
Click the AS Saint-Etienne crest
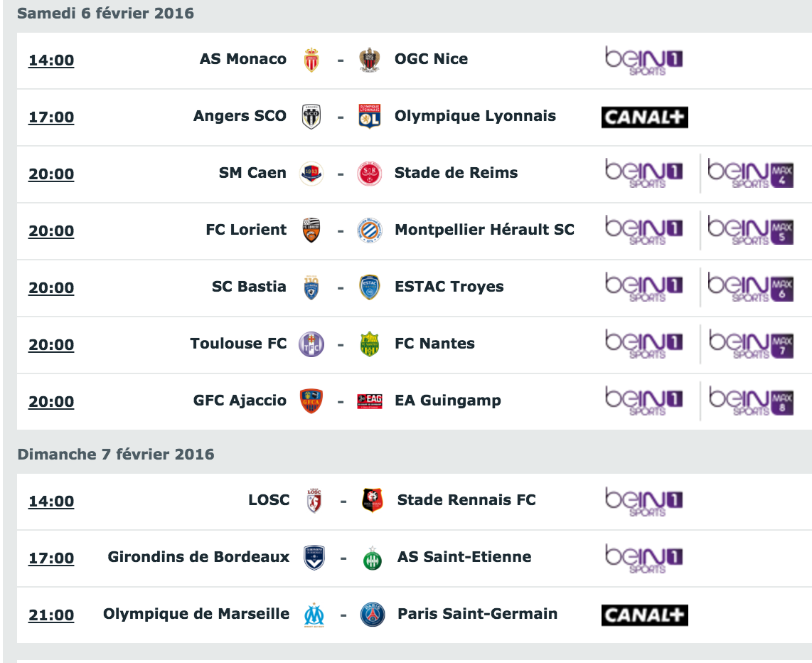coord(373,558)
